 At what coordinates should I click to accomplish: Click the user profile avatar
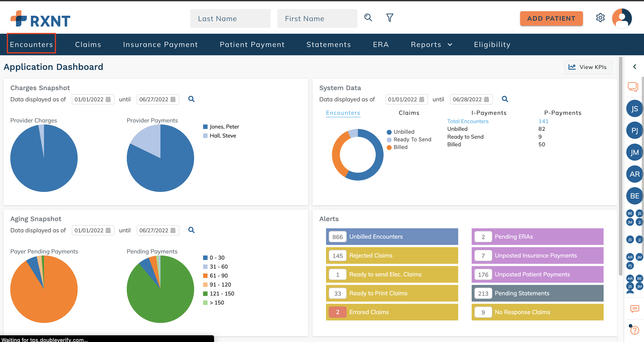(x=622, y=18)
